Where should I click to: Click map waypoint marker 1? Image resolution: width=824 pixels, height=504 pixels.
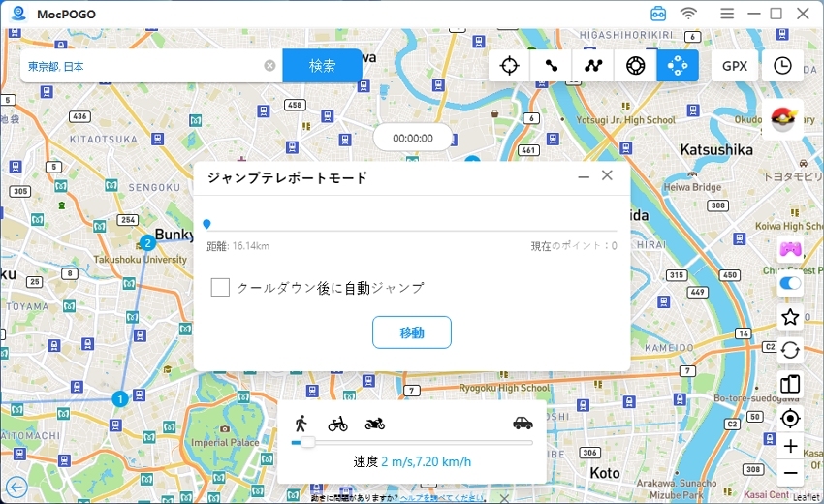120,399
